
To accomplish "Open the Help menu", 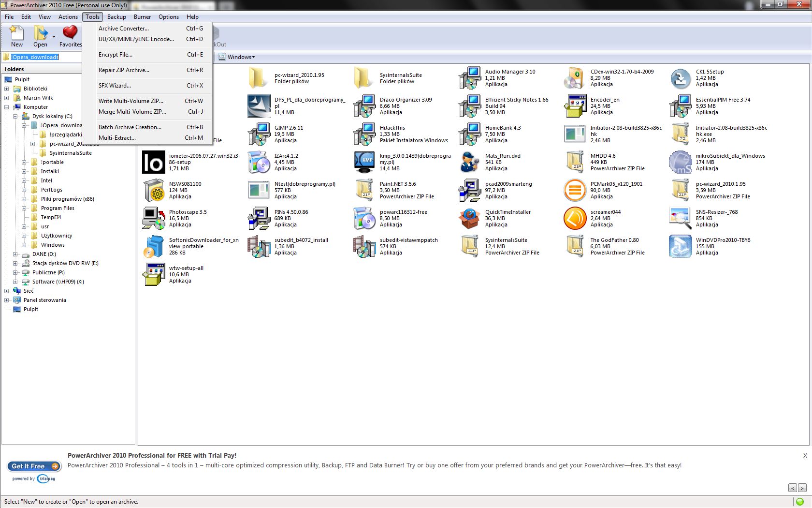I will coord(192,17).
